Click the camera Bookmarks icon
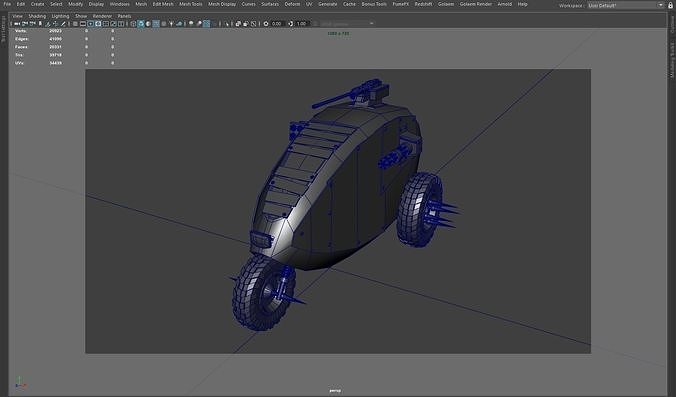 point(40,24)
